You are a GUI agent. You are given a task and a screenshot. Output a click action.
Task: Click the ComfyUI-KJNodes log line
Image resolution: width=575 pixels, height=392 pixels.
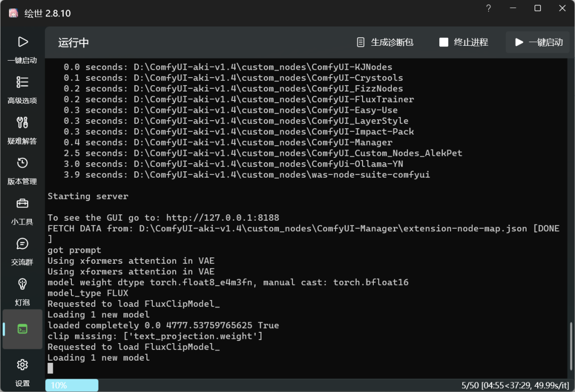(228, 67)
